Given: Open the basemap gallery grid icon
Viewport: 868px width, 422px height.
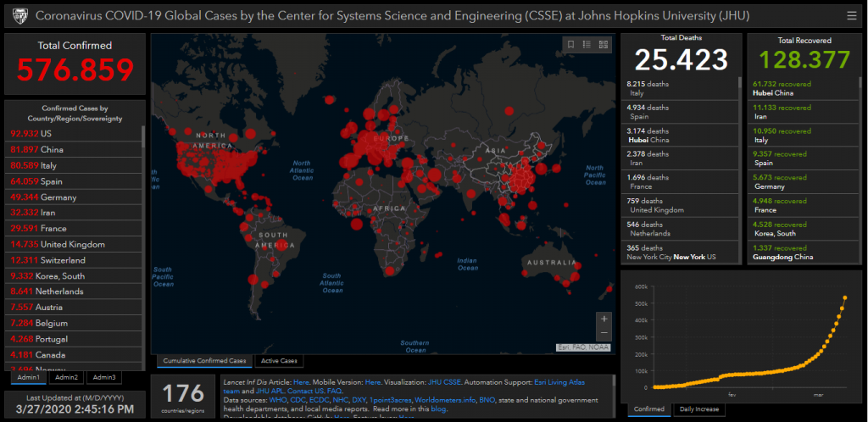Looking at the screenshot, I should [x=603, y=44].
